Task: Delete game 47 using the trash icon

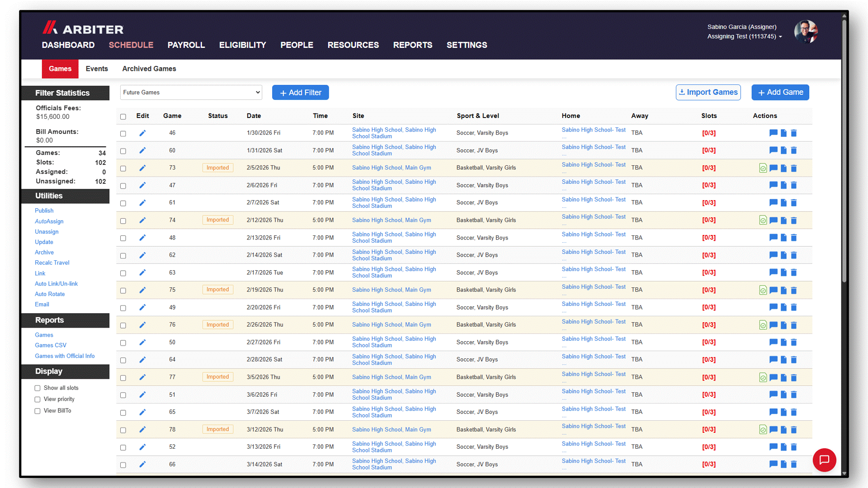Action: 794,185
